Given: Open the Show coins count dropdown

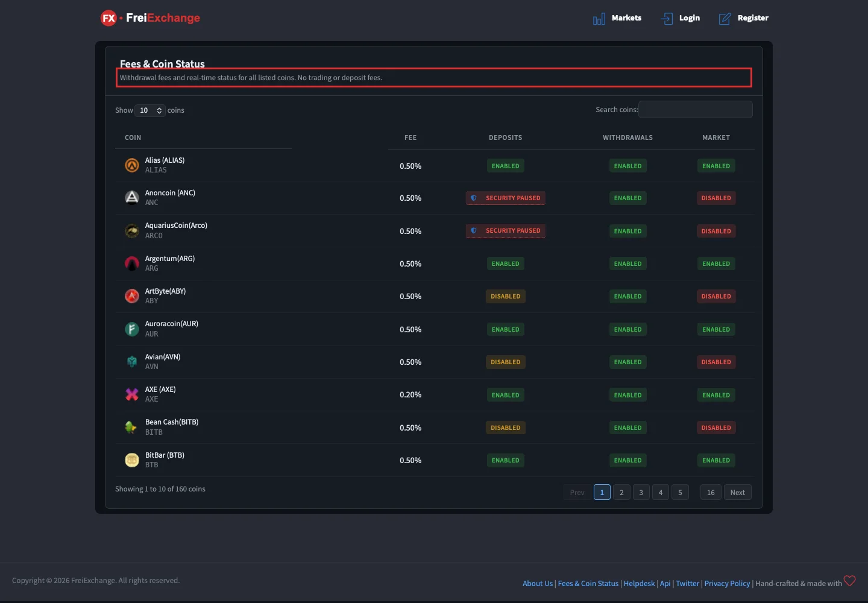Looking at the screenshot, I should point(150,110).
